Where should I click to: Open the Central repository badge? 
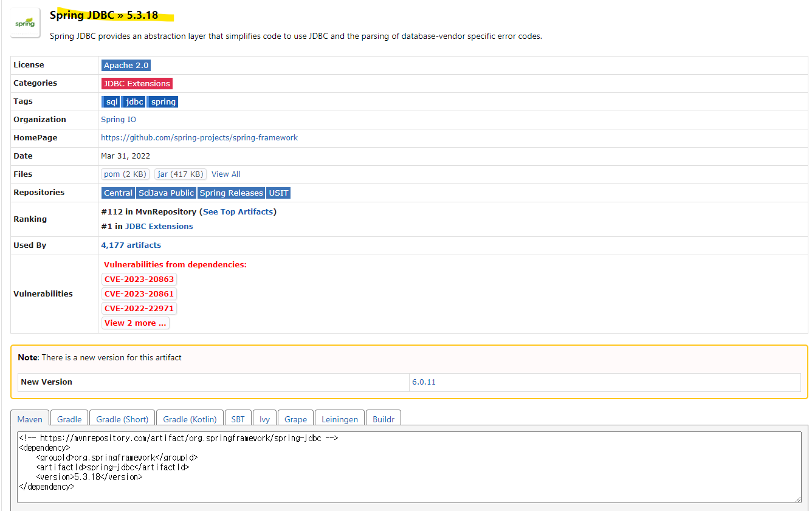click(118, 193)
